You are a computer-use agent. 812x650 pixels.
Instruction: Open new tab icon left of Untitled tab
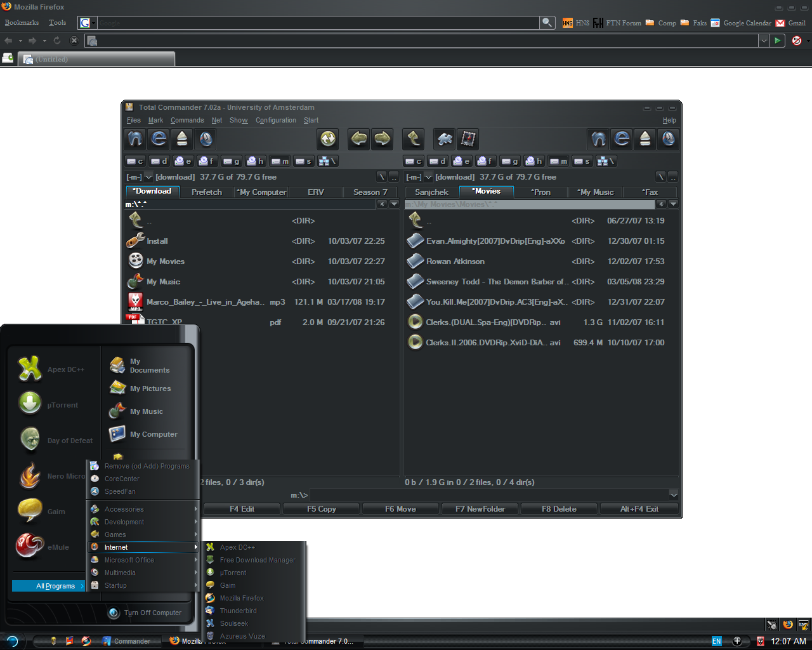click(x=8, y=58)
